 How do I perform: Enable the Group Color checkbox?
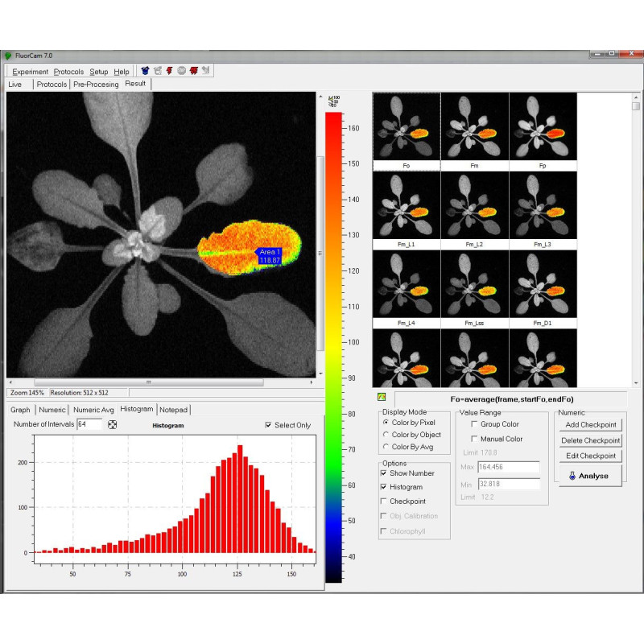point(474,423)
